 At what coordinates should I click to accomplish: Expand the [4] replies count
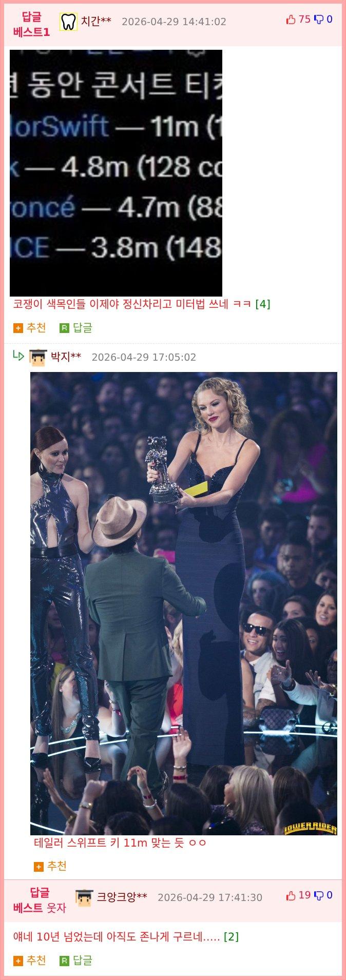(262, 304)
